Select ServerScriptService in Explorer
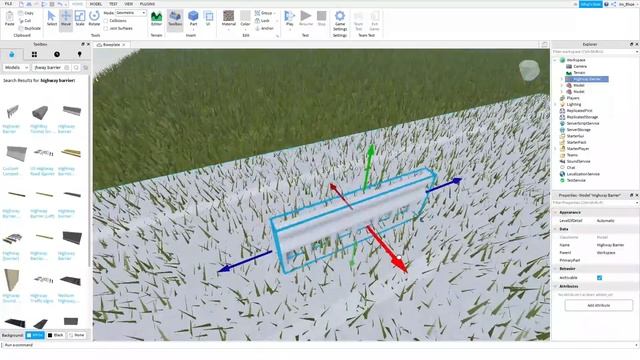This screenshot has height=360, width=640. [582, 123]
